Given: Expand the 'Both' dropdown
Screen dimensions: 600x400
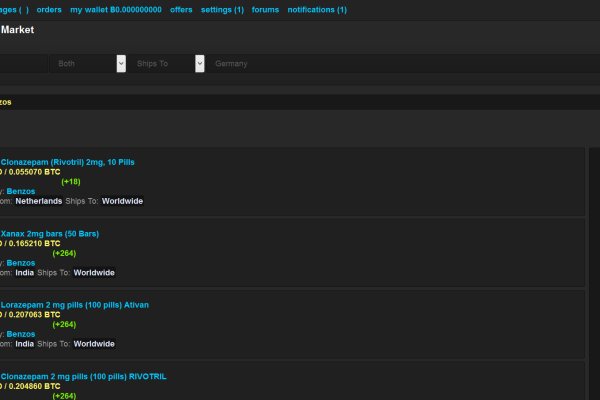Looking at the screenshot, I should [90, 63].
